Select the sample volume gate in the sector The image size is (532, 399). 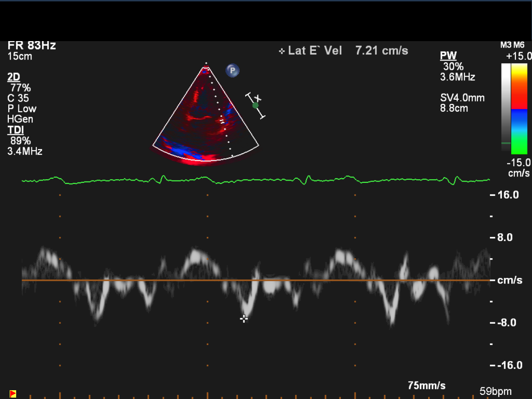click(222, 121)
